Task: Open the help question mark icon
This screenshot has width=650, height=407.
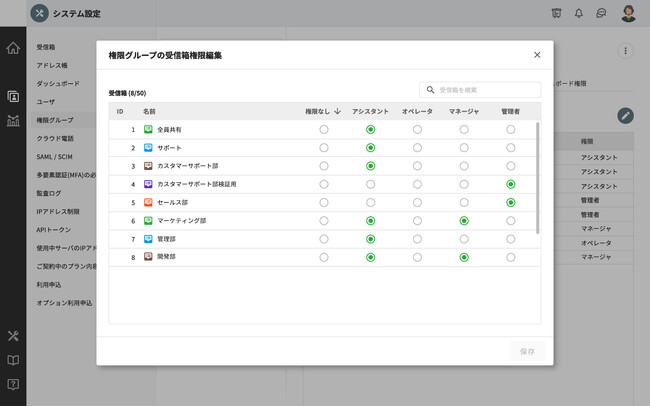Action: [x=13, y=383]
